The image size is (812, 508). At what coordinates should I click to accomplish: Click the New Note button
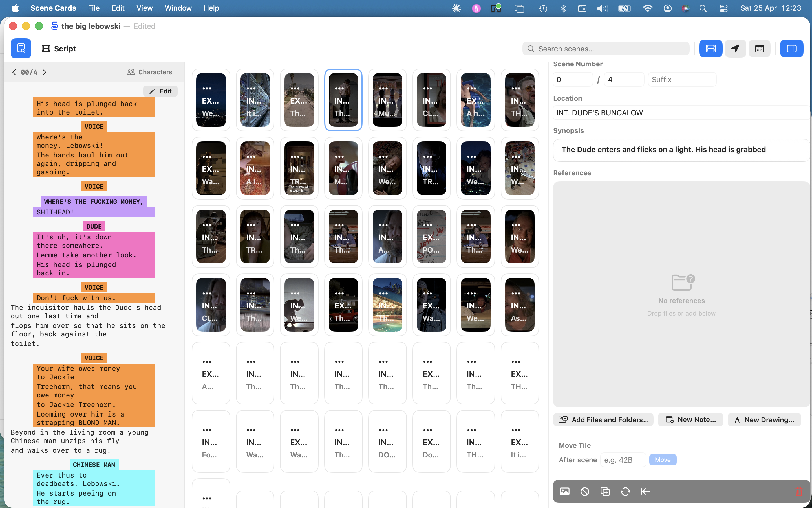pos(690,420)
